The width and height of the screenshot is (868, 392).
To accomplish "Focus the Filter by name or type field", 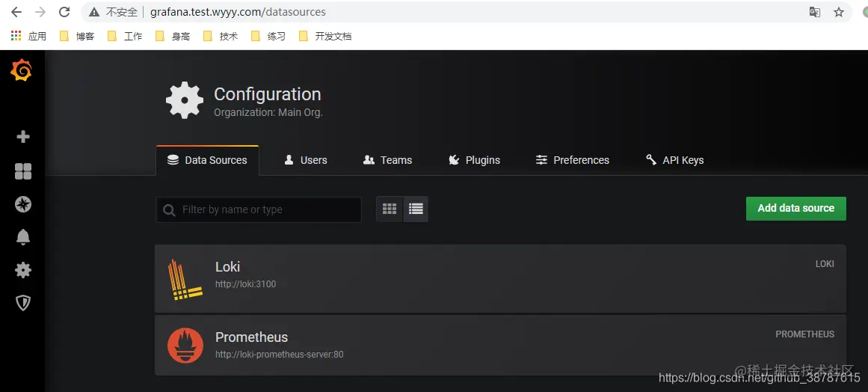I will (x=259, y=210).
